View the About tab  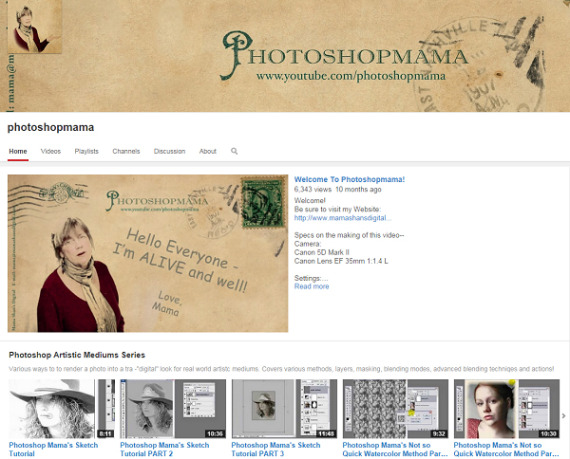pos(208,151)
